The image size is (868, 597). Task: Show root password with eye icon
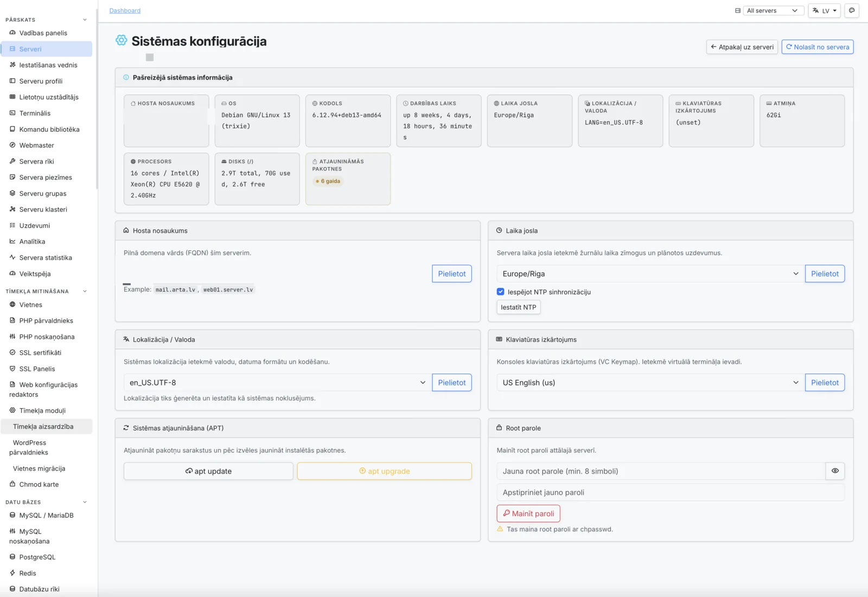tap(835, 471)
